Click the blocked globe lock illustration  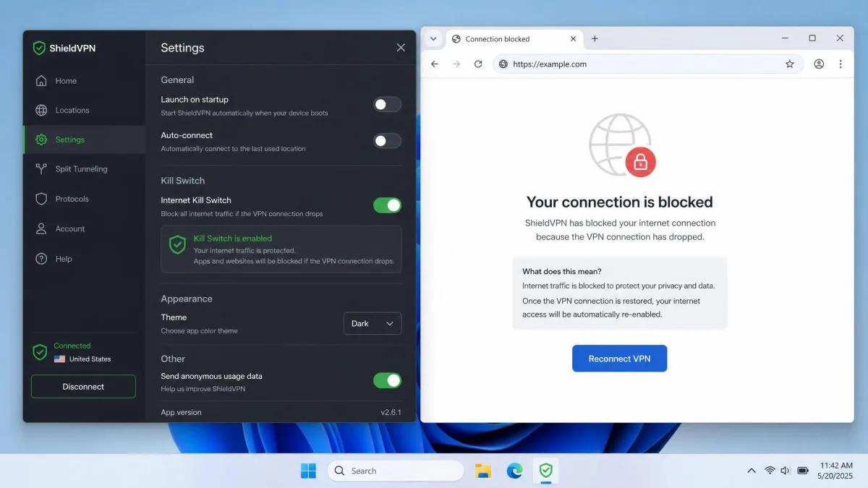coord(622,145)
